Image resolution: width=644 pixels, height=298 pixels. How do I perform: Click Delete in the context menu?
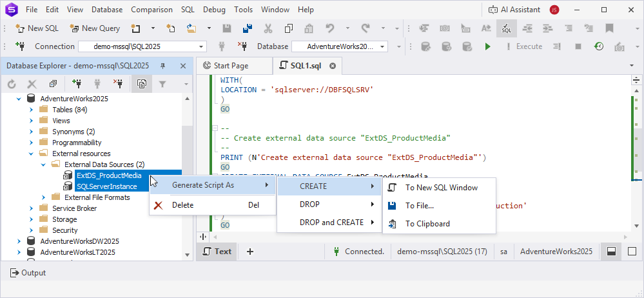(212, 205)
